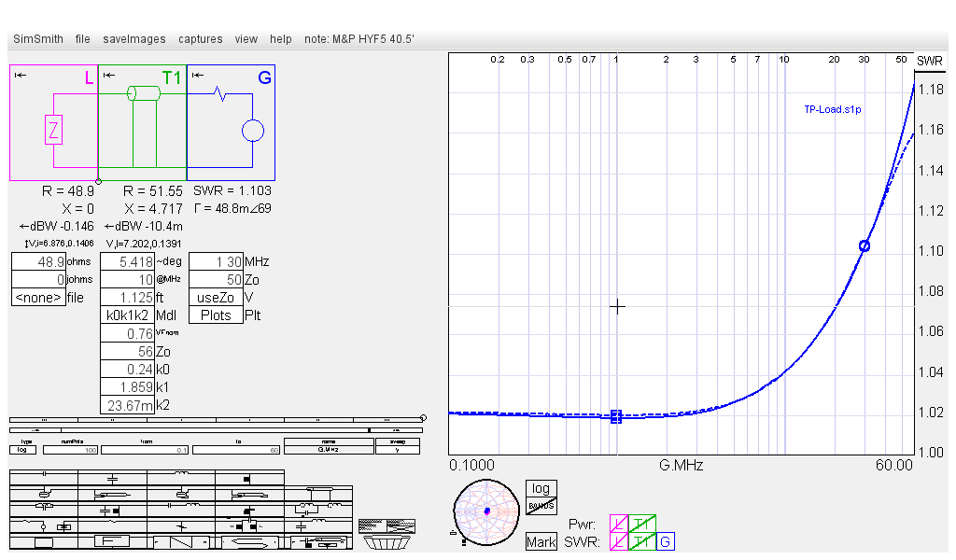956x560 pixels.
Task: Click the upper slider's round handle
Action: 423,418
